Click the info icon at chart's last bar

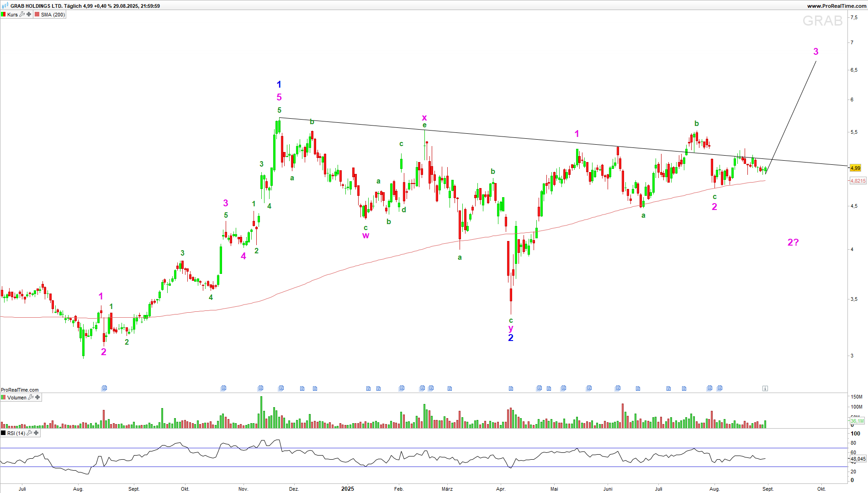click(765, 388)
